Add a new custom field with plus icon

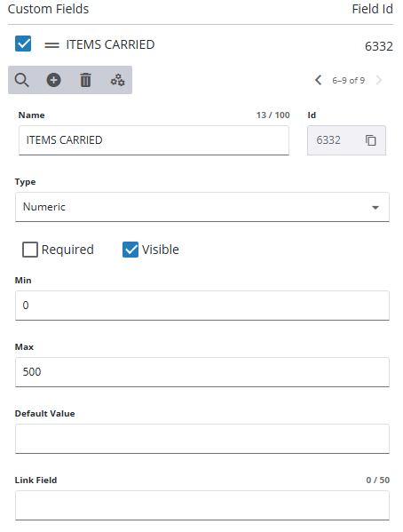53,81
